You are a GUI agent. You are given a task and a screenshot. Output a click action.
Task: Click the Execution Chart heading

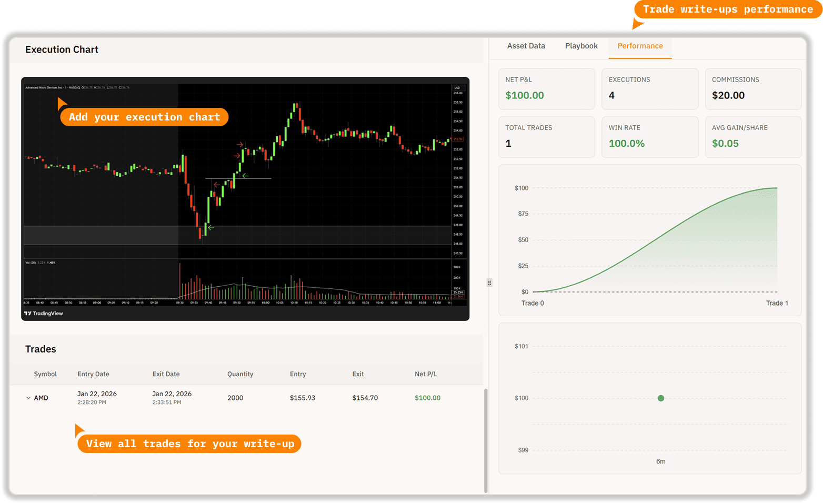pyautogui.click(x=62, y=49)
